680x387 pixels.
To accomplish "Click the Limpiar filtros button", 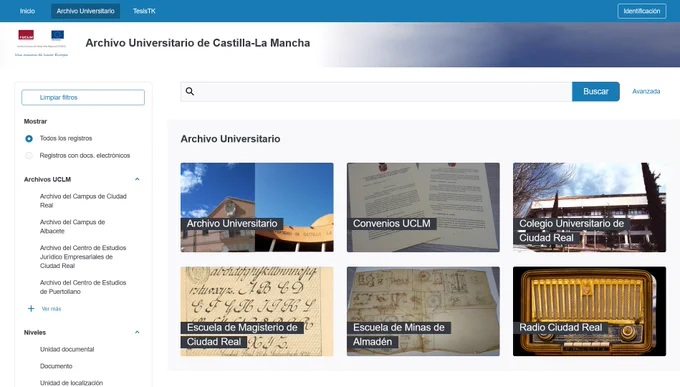I will click(x=83, y=97).
